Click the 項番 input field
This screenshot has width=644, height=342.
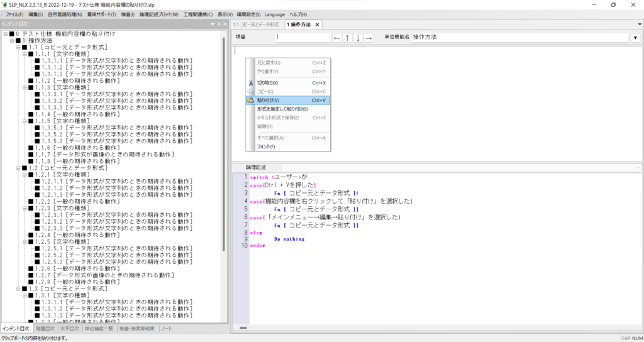pos(303,37)
